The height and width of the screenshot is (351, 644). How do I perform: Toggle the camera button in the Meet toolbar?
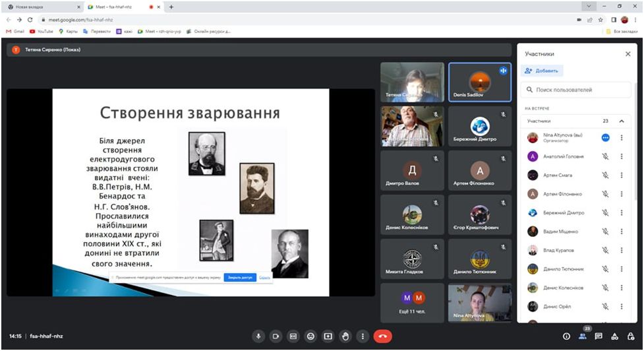(276, 336)
